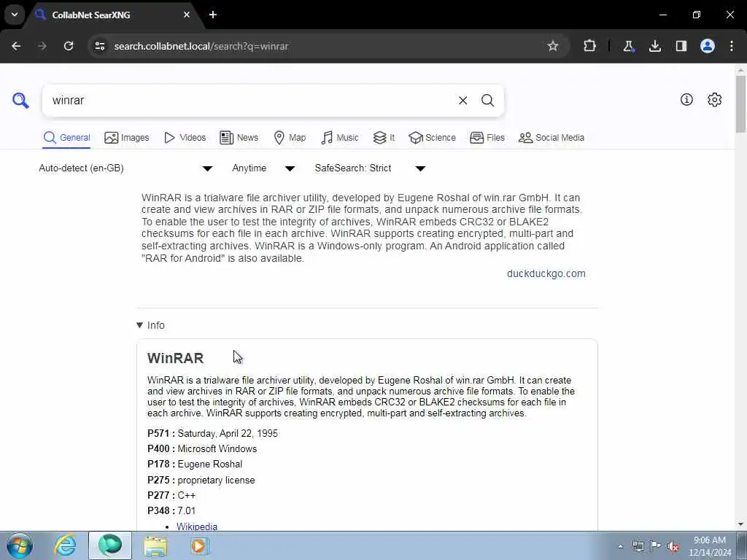Switch to the Social Media category
Viewport: 747px width, 560px height.
[551, 138]
